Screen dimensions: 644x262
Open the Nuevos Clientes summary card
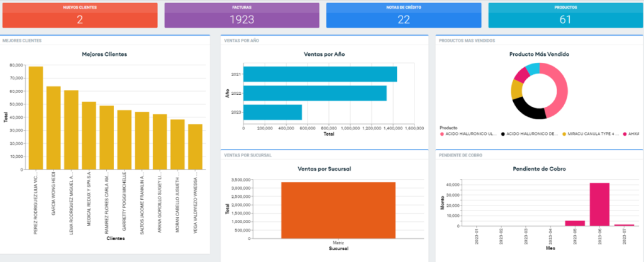pos(80,15)
